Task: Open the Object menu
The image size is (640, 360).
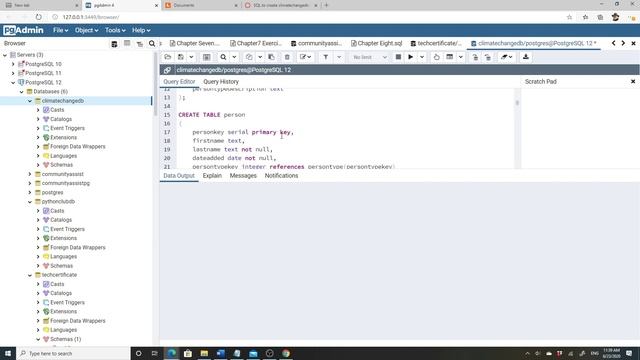Action: (86, 30)
